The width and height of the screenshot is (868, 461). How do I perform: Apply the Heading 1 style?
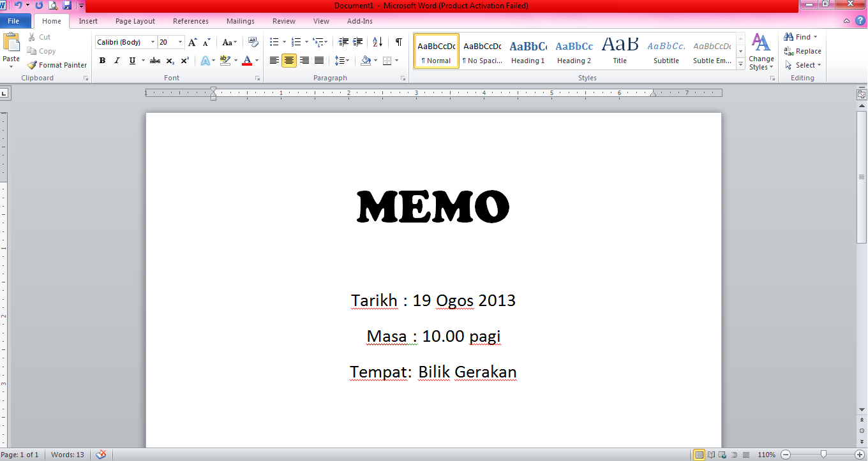(x=528, y=51)
